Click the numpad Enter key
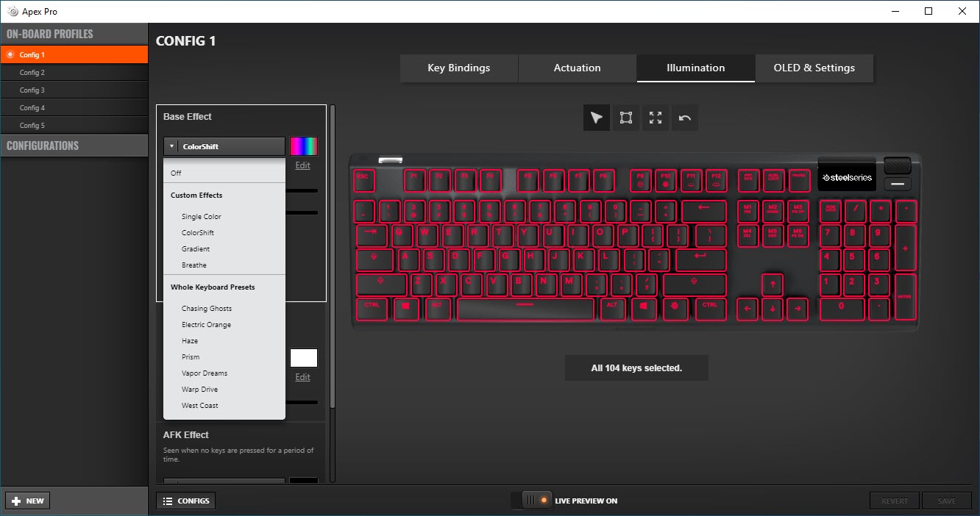The image size is (980, 516). coord(906,296)
